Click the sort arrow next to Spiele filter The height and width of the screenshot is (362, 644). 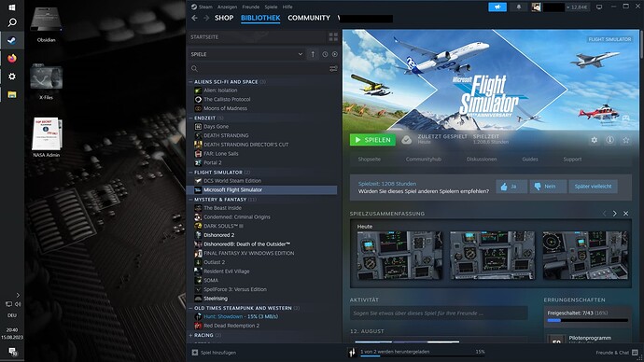click(313, 54)
